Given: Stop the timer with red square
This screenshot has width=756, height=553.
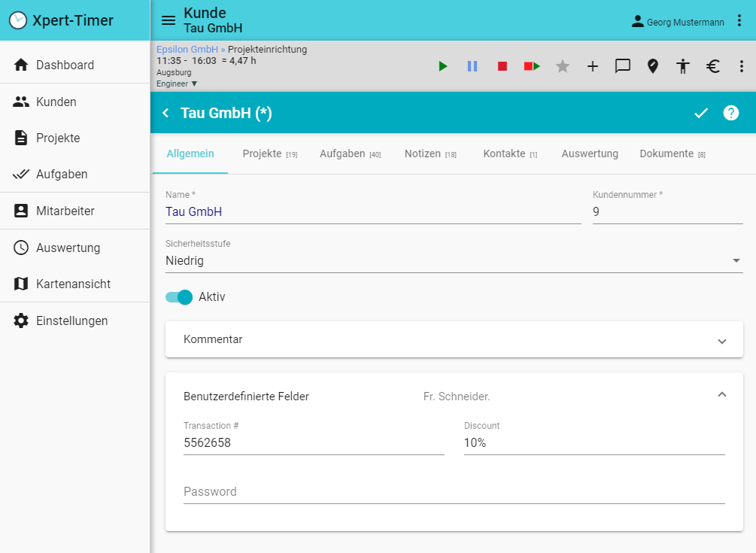Looking at the screenshot, I should coord(502,66).
